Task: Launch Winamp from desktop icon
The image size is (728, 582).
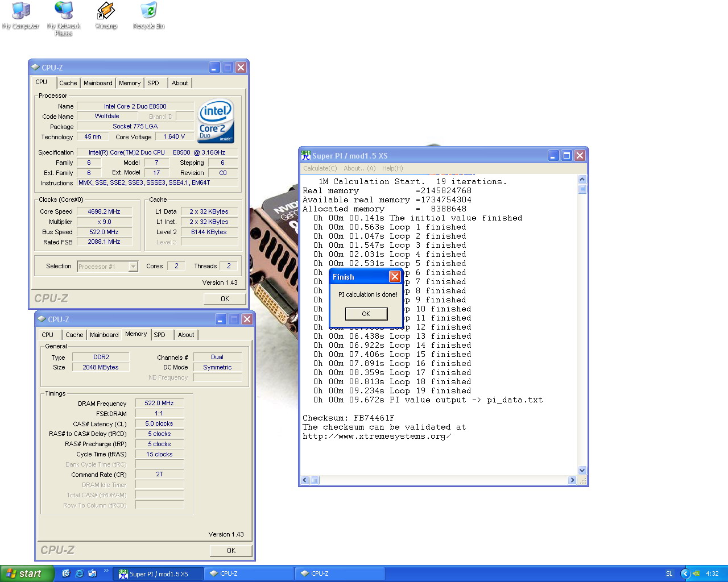Action: pos(106,16)
